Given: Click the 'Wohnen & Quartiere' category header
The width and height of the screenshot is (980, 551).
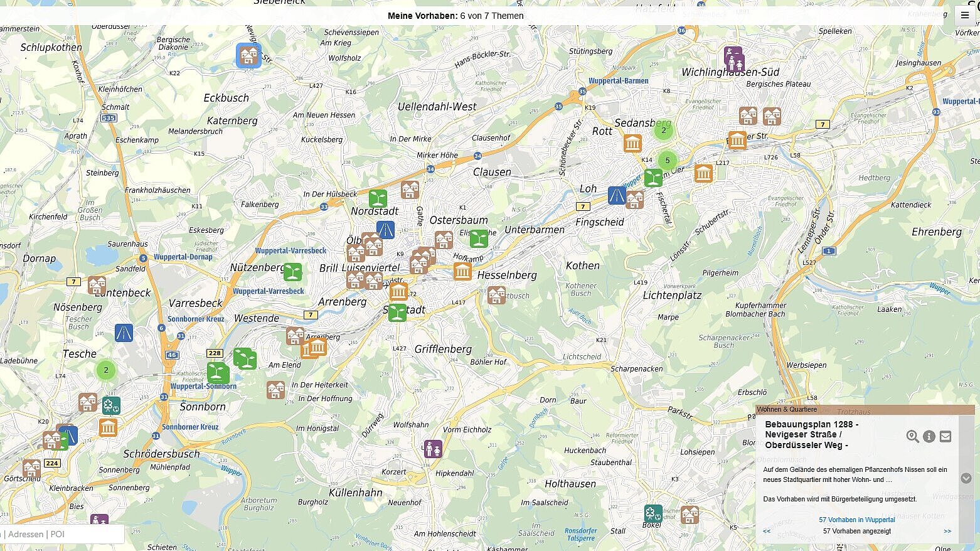Looking at the screenshot, I should [x=787, y=409].
